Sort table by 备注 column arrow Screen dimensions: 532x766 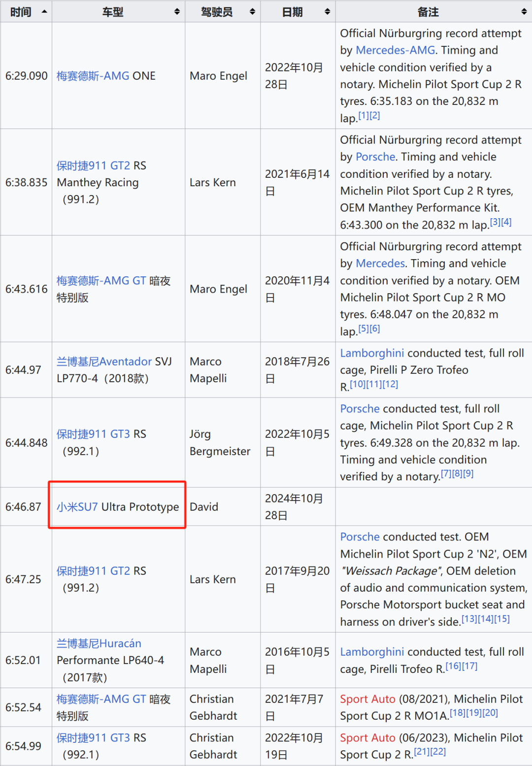524,11
